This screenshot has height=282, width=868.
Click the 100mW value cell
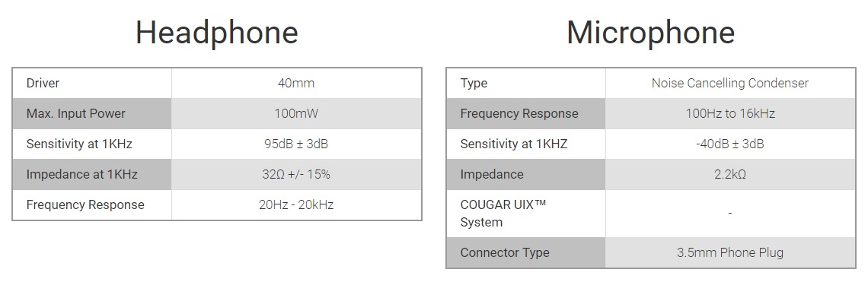[x=296, y=113]
